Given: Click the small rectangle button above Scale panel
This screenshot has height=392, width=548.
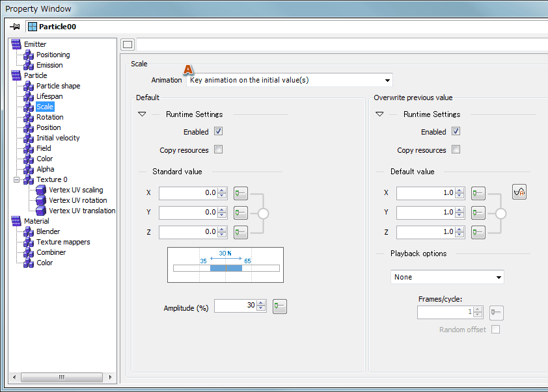Looking at the screenshot, I should (128, 44).
